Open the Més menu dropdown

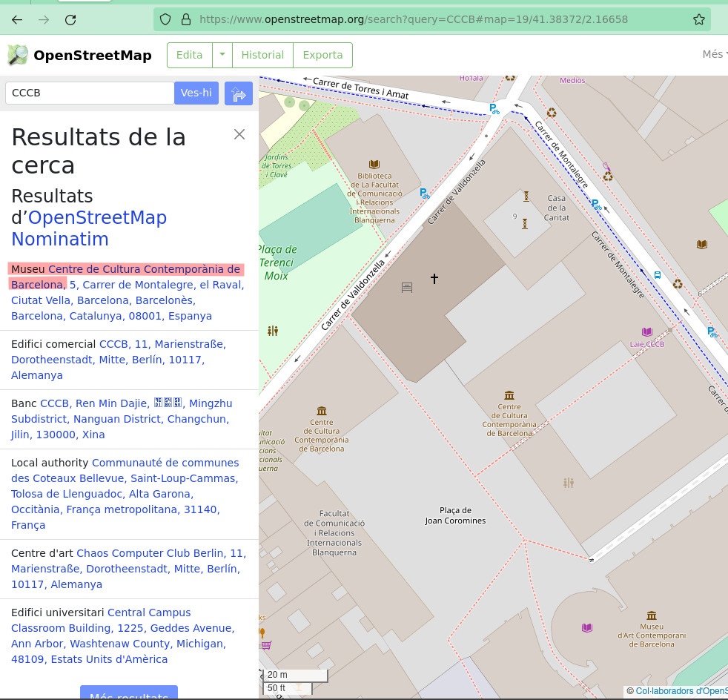[715, 54]
